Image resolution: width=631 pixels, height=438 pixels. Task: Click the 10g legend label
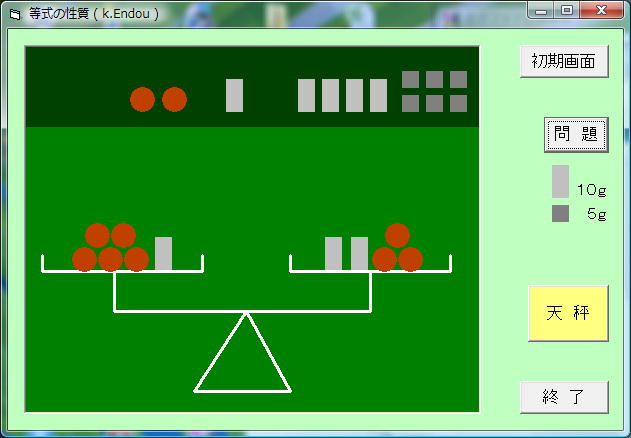[592, 190]
